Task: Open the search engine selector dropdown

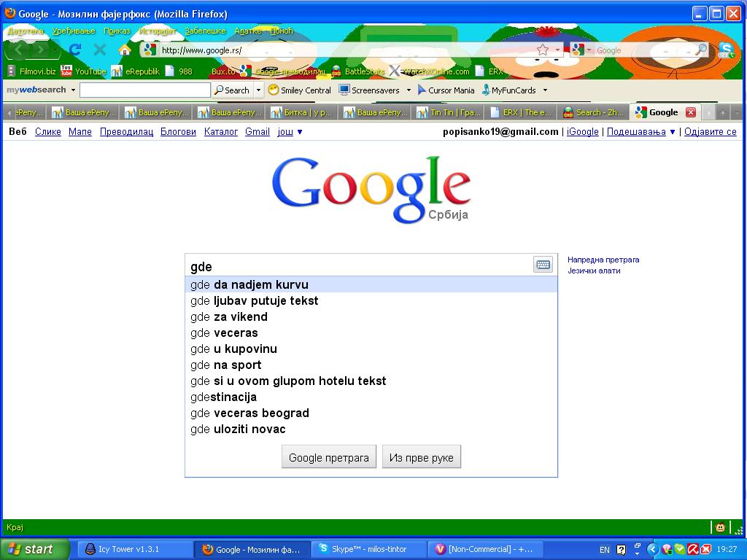Action: coord(589,50)
